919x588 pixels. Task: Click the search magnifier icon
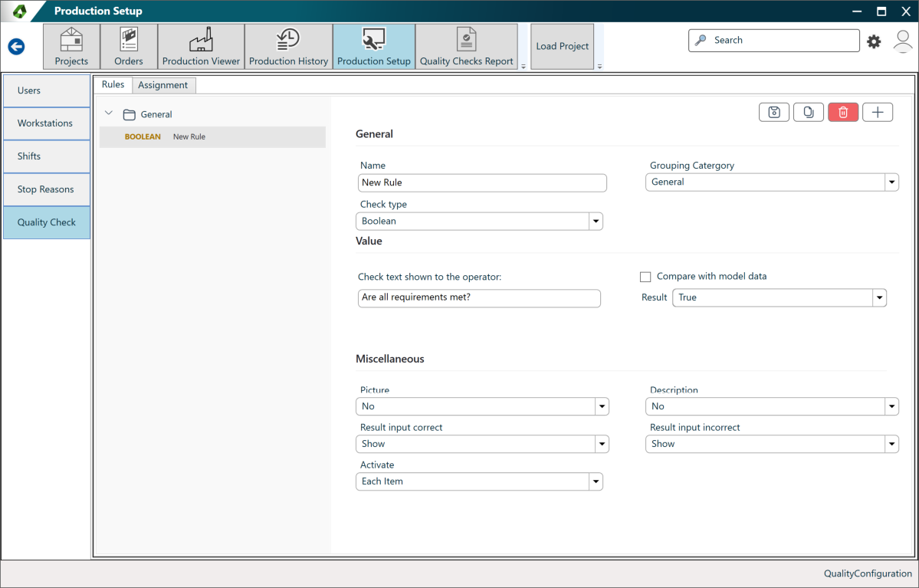click(x=701, y=40)
